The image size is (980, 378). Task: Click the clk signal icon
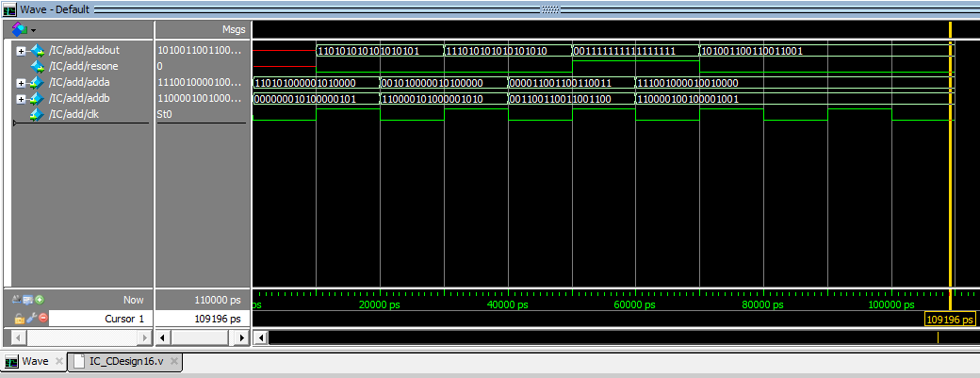click(x=38, y=115)
